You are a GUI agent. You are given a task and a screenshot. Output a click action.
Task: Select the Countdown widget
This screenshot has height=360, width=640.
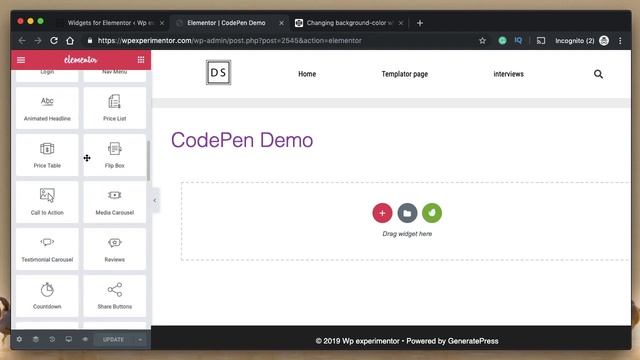point(47,296)
